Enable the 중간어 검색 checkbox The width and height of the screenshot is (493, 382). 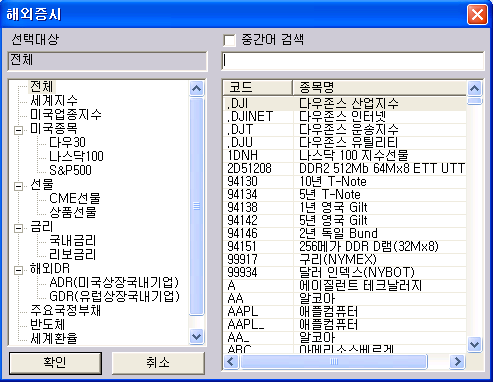tap(229, 40)
